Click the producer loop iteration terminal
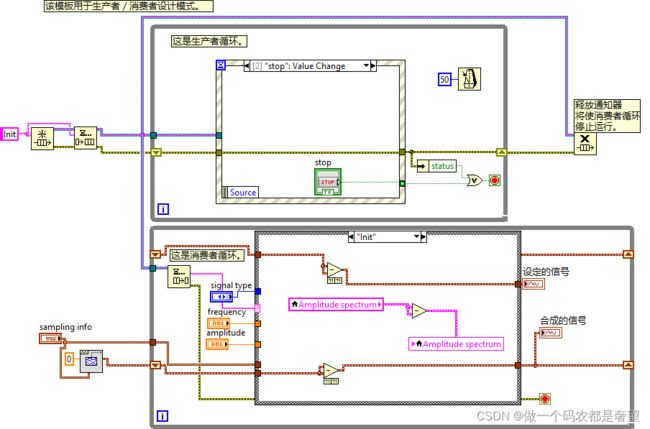This screenshot has height=429, width=650. pyautogui.click(x=163, y=209)
